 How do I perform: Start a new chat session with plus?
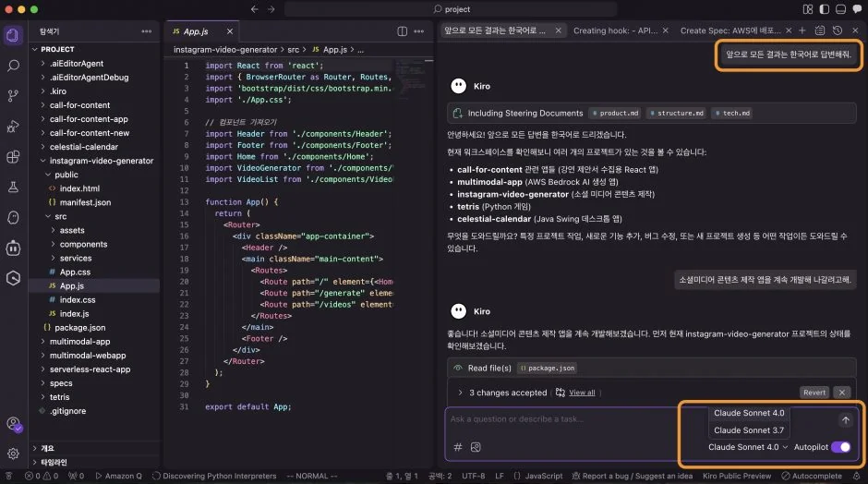tap(802, 30)
